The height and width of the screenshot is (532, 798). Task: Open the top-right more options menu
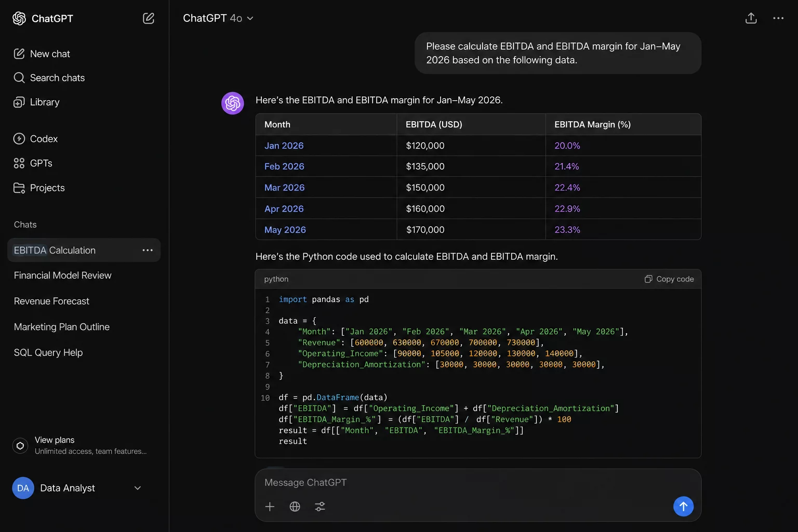pyautogui.click(x=778, y=18)
